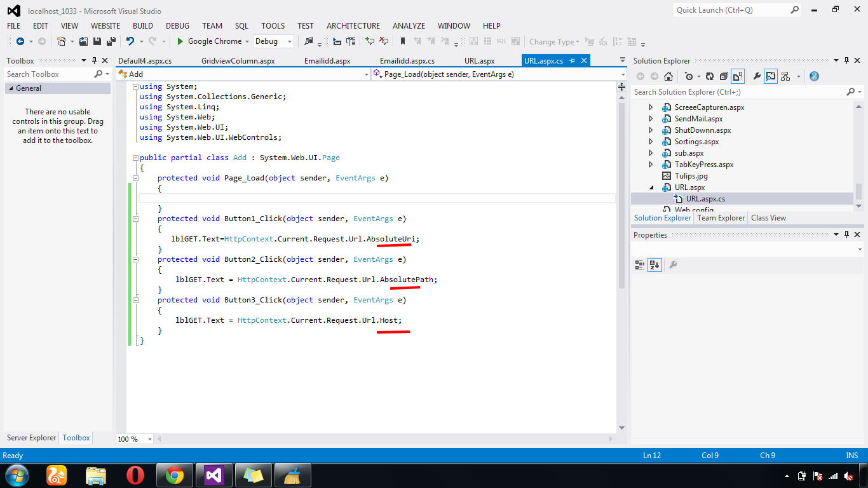Open the ARCHITECTURE menu
This screenshot has width=868, height=488.
tap(353, 25)
